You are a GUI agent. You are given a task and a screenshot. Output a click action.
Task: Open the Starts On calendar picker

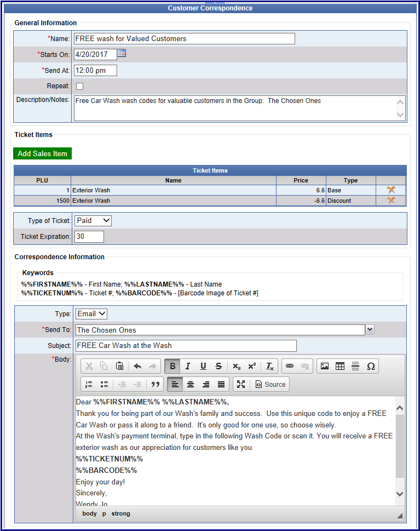point(122,53)
